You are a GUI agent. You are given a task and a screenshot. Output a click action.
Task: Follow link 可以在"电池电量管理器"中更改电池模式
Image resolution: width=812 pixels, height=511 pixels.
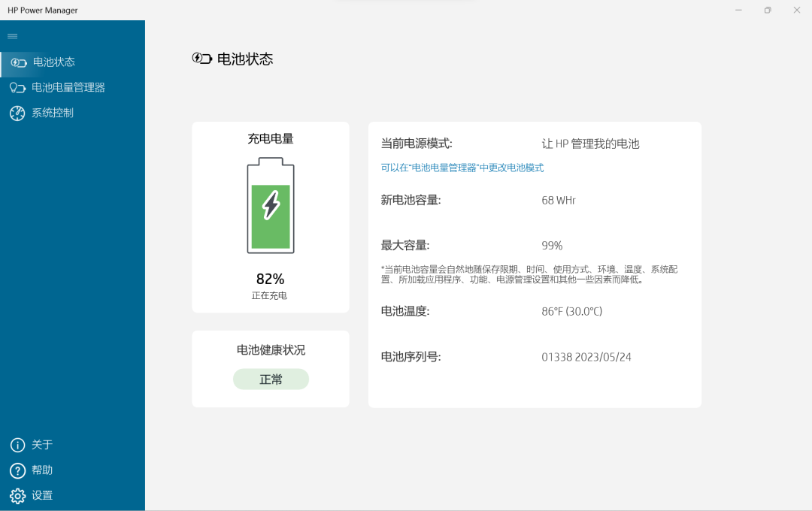[x=462, y=168]
